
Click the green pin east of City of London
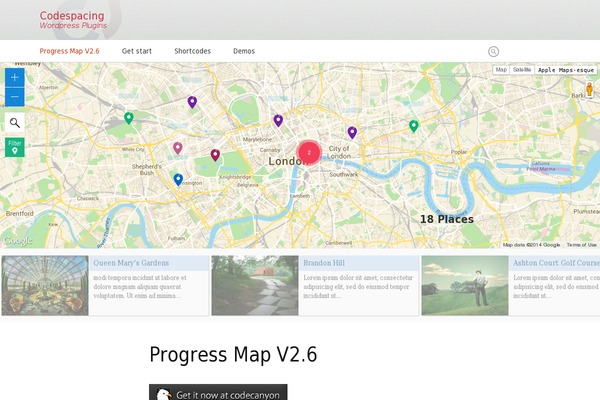tap(414, 126)
